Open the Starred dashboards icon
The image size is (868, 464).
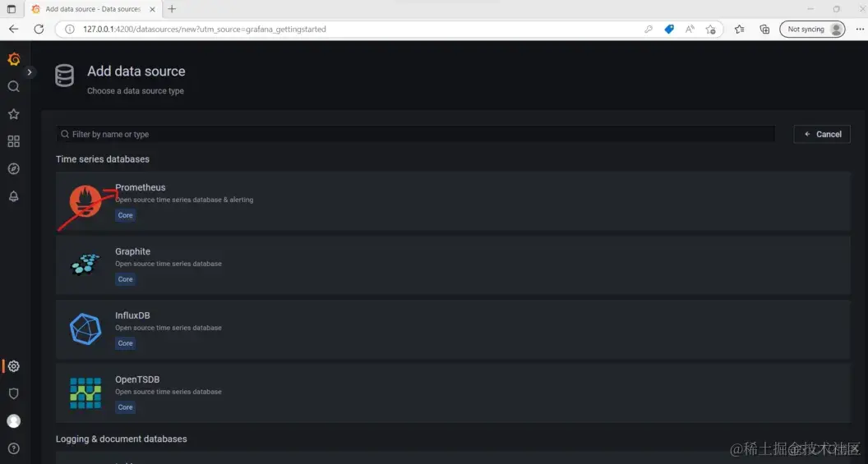pyautogui.click(x=14, y=114)
